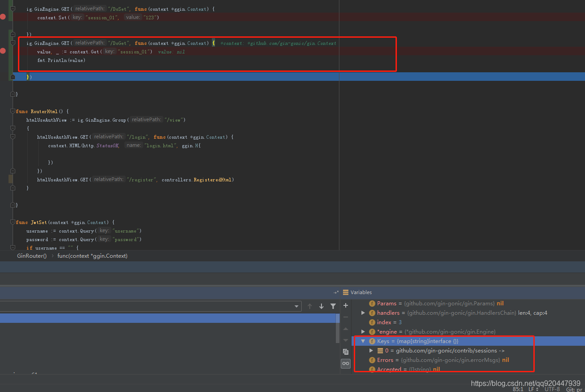Collapse the Keys variable node
The height and width of the screenshot is (392, 585).
click(x=363, y=341)
